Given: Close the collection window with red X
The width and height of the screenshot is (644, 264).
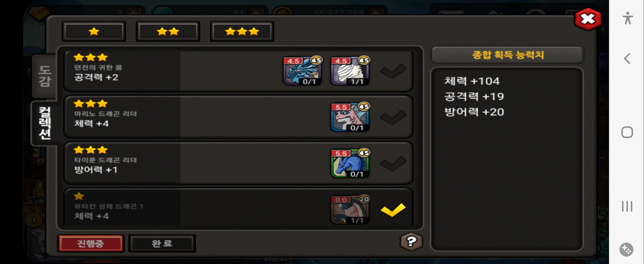Looking at the screenshot, I should tap(588, 19).
